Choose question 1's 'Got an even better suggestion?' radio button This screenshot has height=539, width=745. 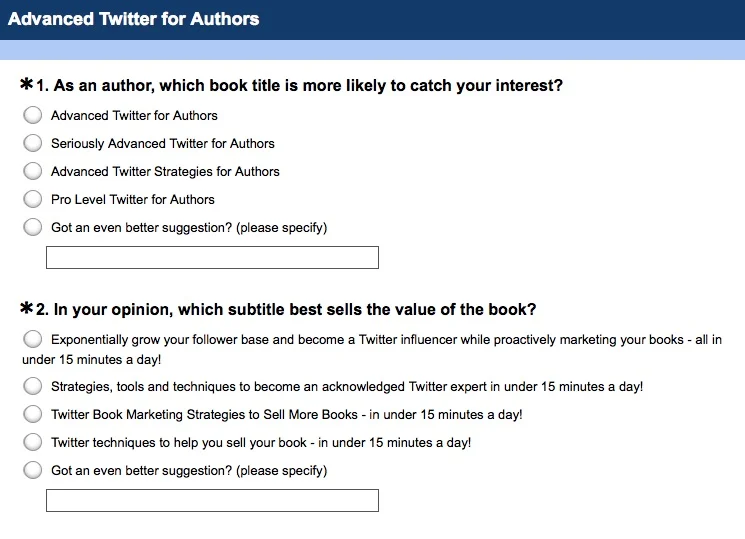coord(33,227)
